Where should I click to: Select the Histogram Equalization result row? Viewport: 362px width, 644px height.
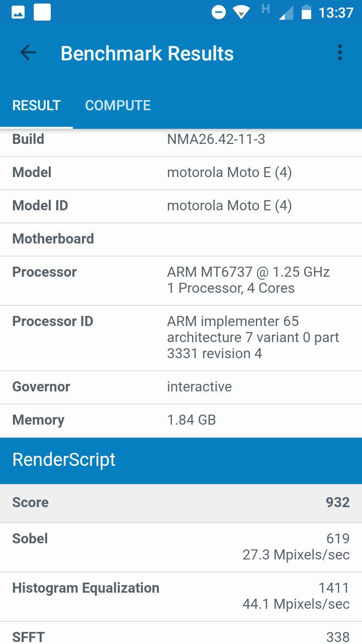pos(181,596)
